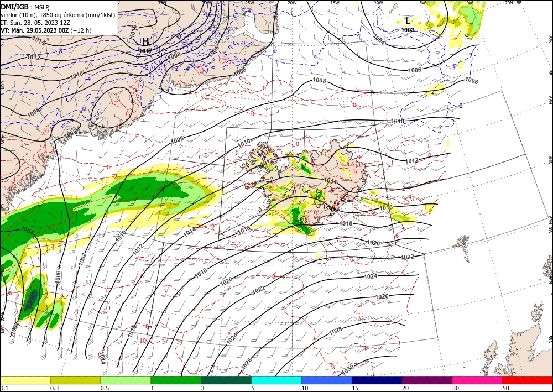This screenshot has width=553, height=392.
Task: Select the purple 20 mm legend segment
Action: [427, 380]
